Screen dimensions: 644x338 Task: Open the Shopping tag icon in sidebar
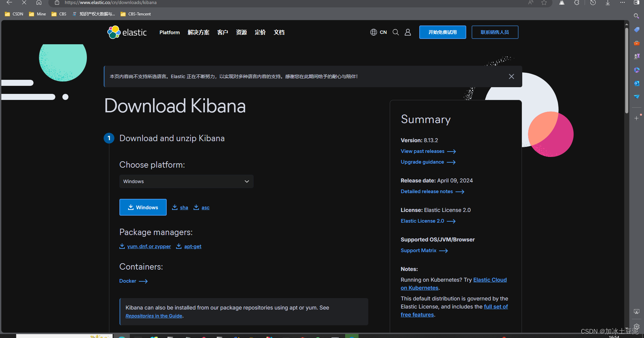tap(637, 30)
